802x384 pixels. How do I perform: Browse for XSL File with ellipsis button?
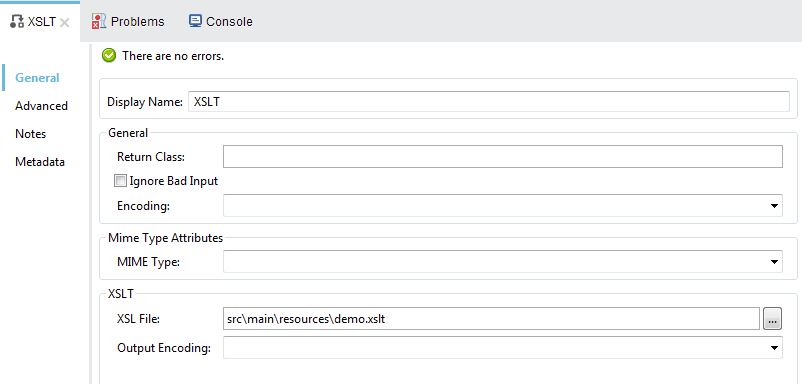(x=772, y=320)
